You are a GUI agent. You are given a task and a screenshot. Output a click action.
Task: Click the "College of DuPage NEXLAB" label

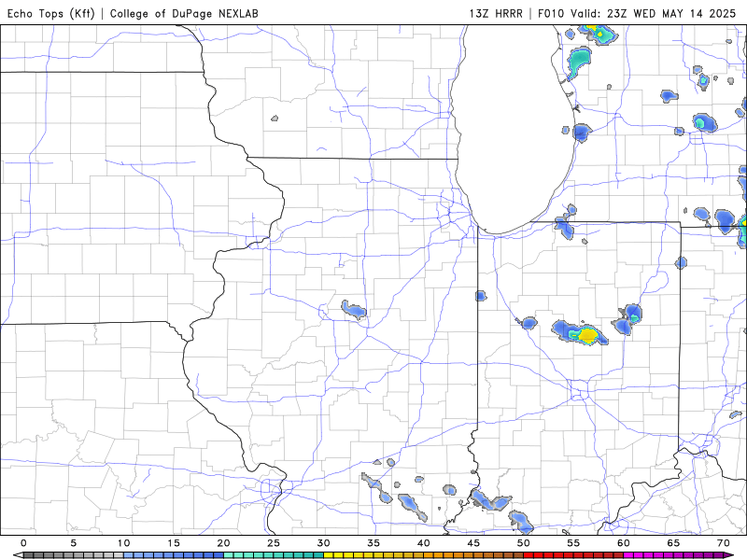coord(184,14)
